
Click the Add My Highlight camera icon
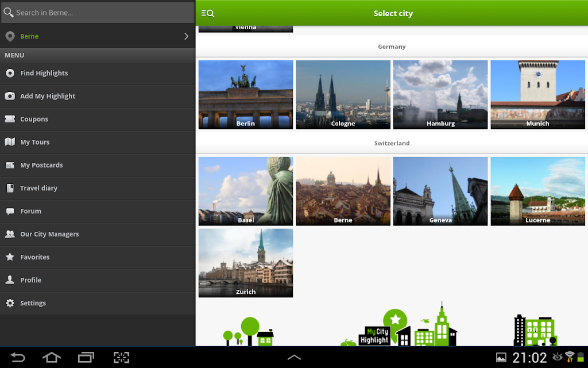coord(10,96)
